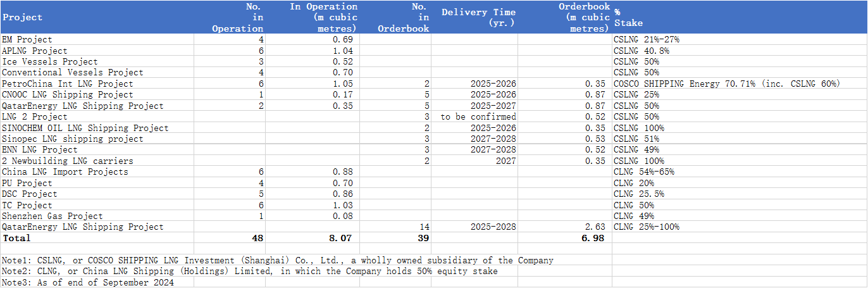This screenshot has width=868, height=288.
Task: Click the 'CLNG 50%' stake cell
Action: coord(739,205)
